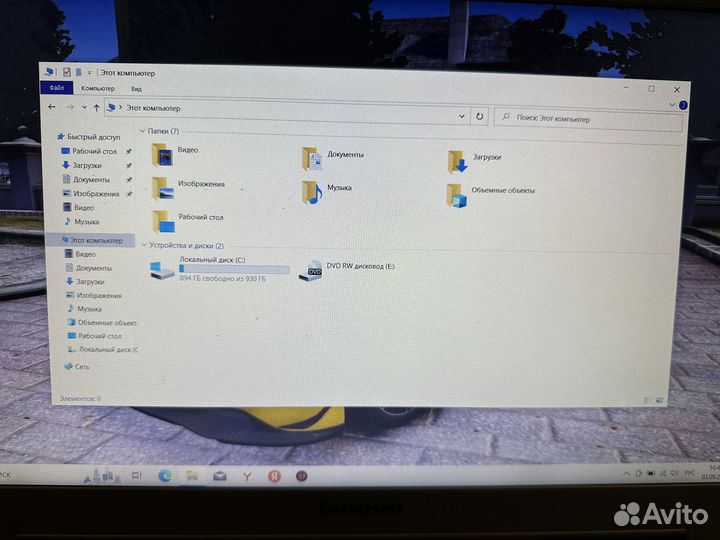The image size is (720, 540).
Task: Open the Видео folder in Папки
Action: coord(175,154)
